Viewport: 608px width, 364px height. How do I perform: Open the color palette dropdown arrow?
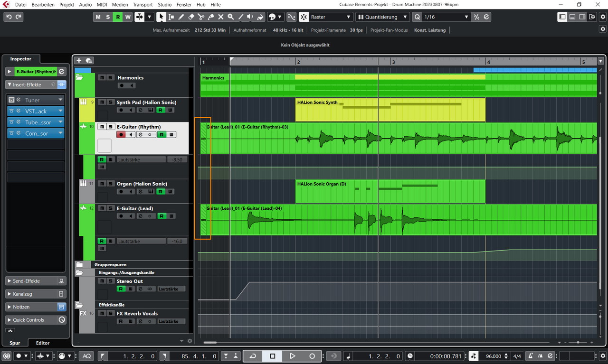pos(280,17)
